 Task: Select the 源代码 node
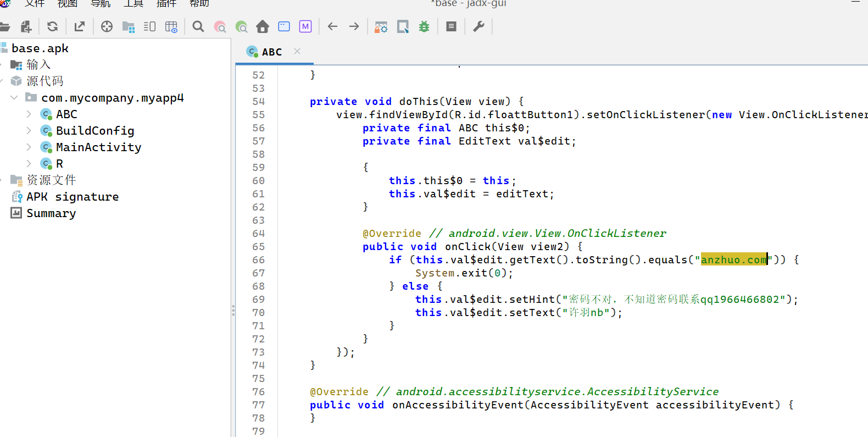[45, 81]
